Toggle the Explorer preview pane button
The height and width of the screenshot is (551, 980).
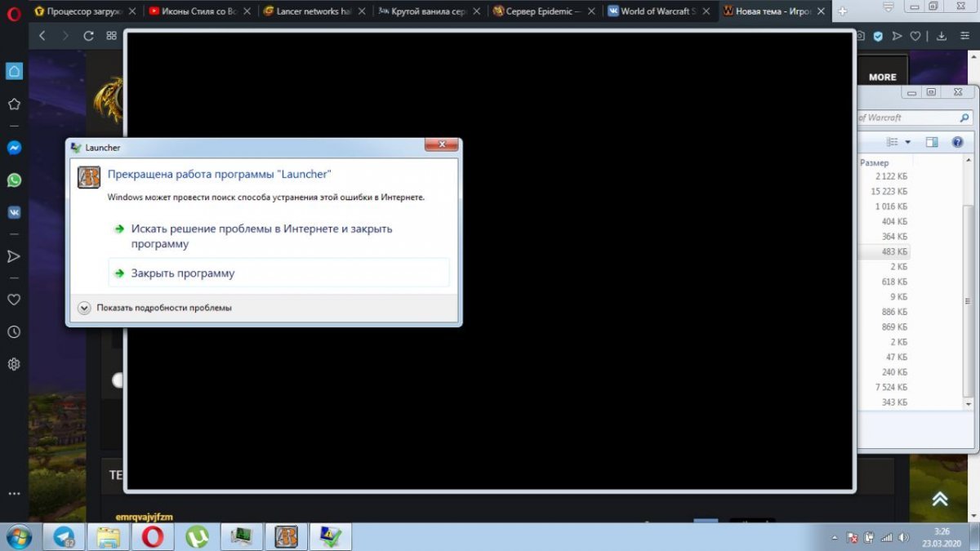click(932, 142)
